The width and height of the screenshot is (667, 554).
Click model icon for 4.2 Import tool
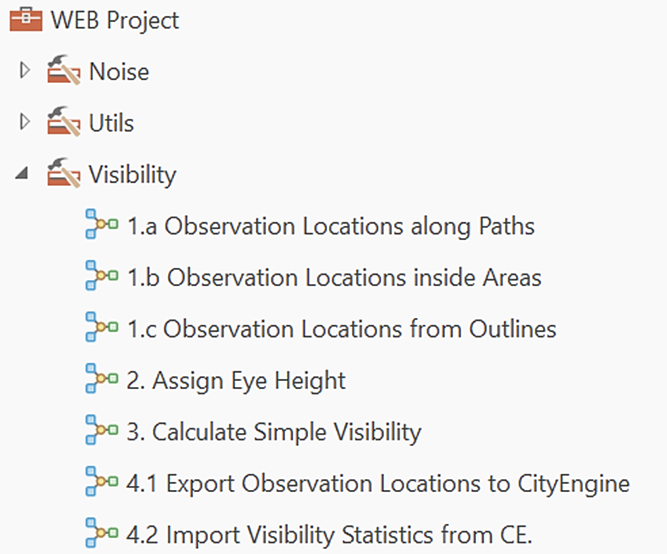[x=102, y=536]
